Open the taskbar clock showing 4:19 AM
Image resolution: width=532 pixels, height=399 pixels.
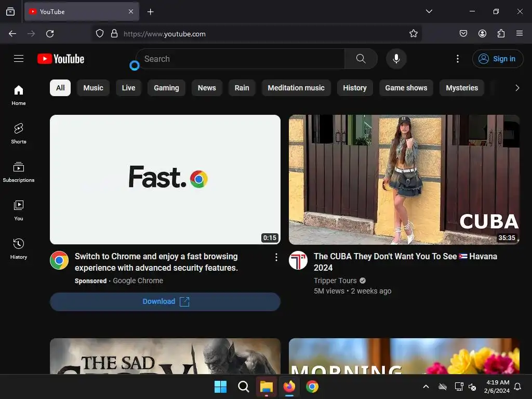(497, 387)
